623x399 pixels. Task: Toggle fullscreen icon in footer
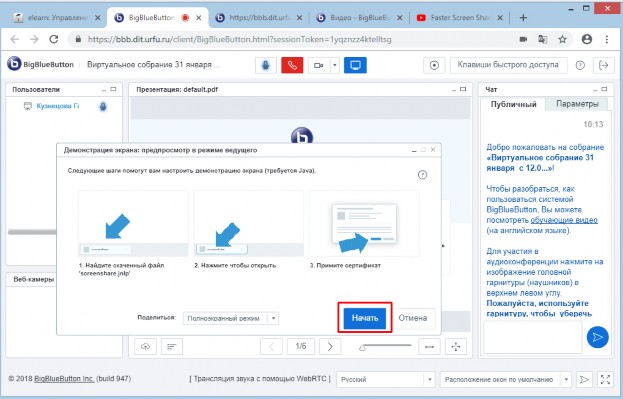(605, 379)
